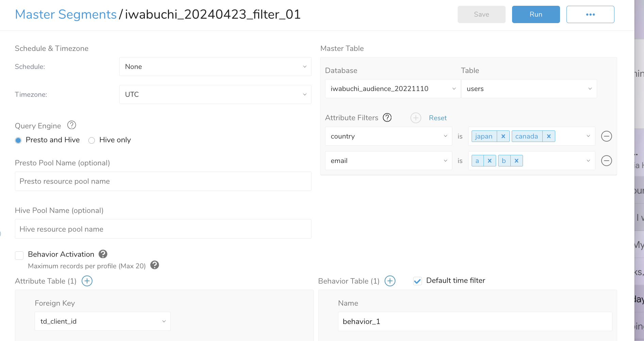Remove the email filter row
Image resolution: width=644 pixels, height=341 pixels.
[606, 161]
